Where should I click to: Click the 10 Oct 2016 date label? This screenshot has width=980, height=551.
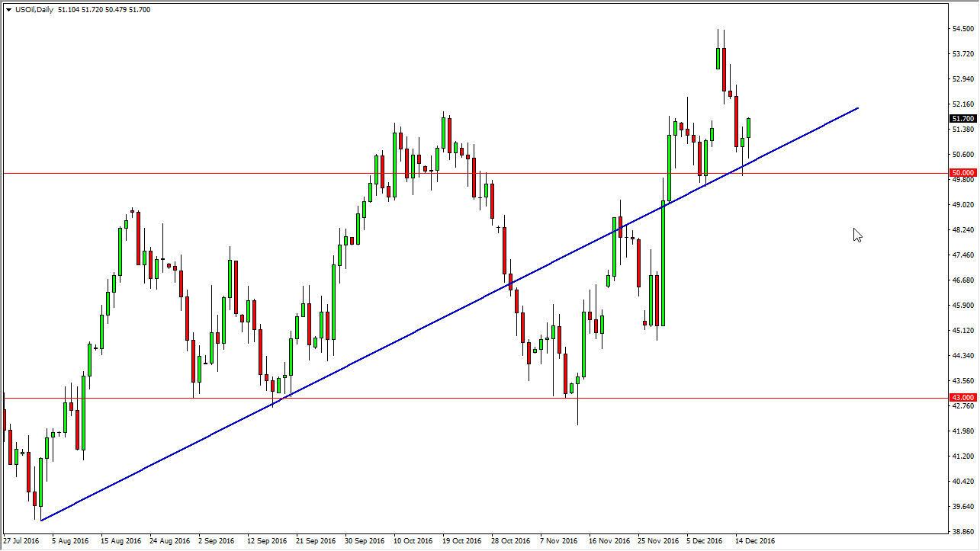(x=413, y=541)
